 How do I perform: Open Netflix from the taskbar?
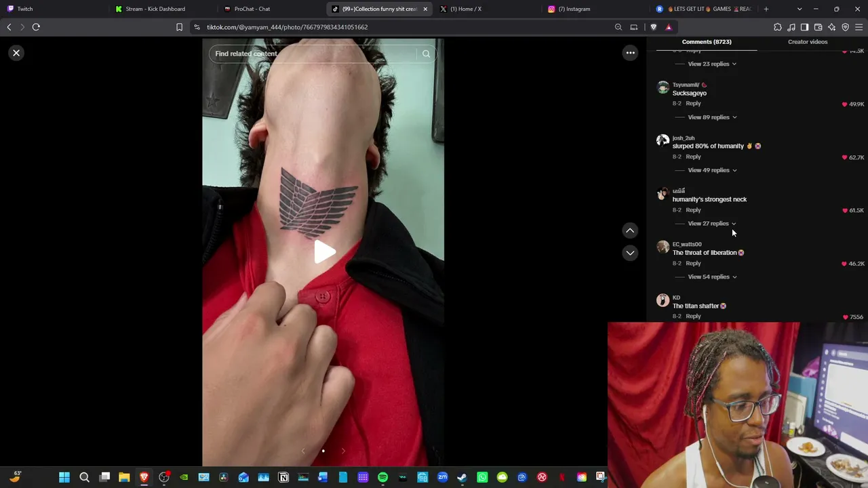561,477
